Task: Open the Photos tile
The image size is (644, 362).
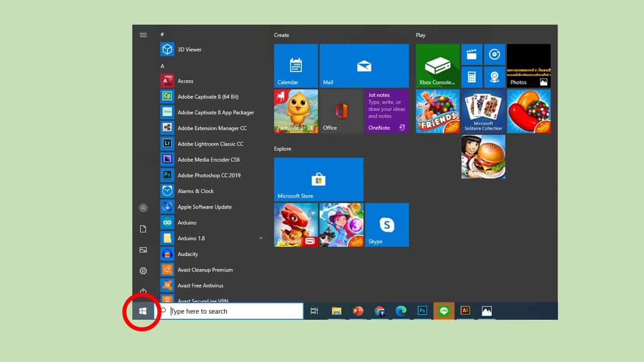Action: (529, 66)
